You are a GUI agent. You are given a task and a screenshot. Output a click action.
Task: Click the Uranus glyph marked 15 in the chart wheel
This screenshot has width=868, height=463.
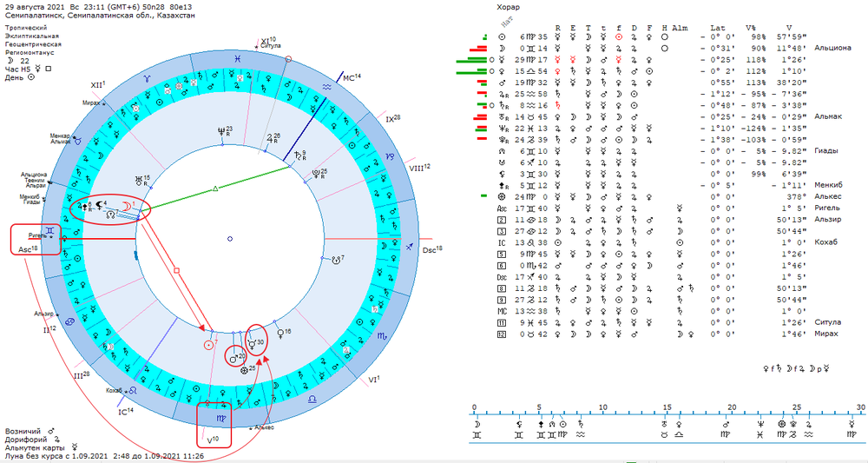click(139, 180)
